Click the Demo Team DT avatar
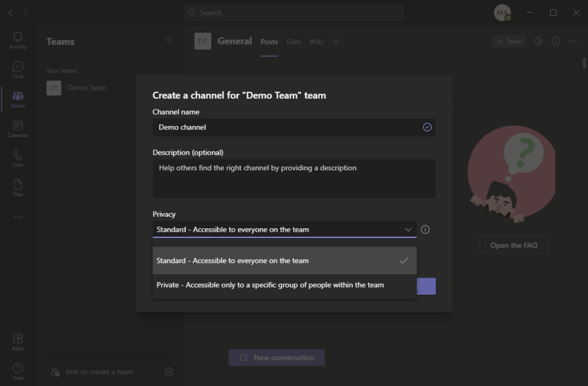Screen dimensions: 588x386 [53, 88]
